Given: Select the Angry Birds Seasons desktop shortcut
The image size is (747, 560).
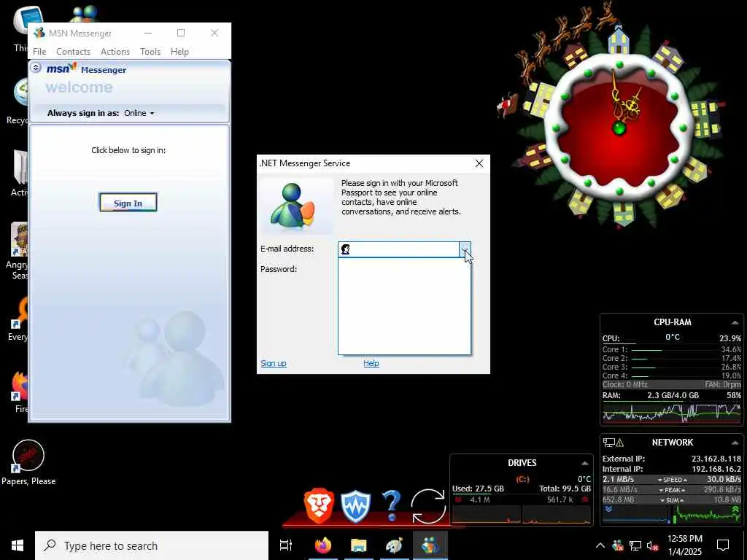Looking at the screenshot, I should 18,251.
